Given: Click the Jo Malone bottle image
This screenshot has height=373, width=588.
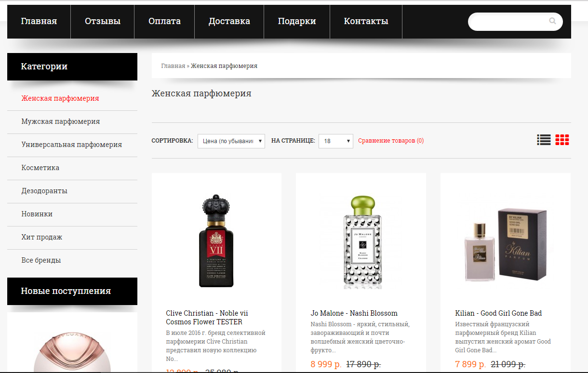Looking at the screenshot, I should pos(362,241).
